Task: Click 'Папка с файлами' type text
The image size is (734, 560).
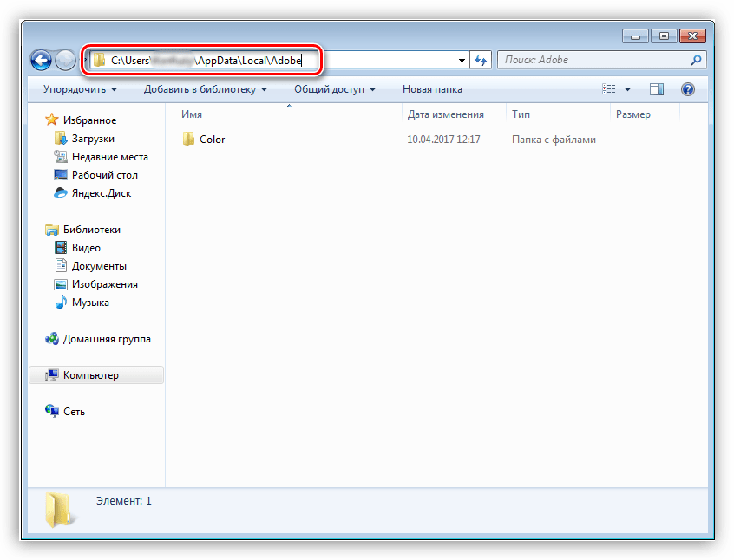Action: pyautogui.click(x=554, y=140)
